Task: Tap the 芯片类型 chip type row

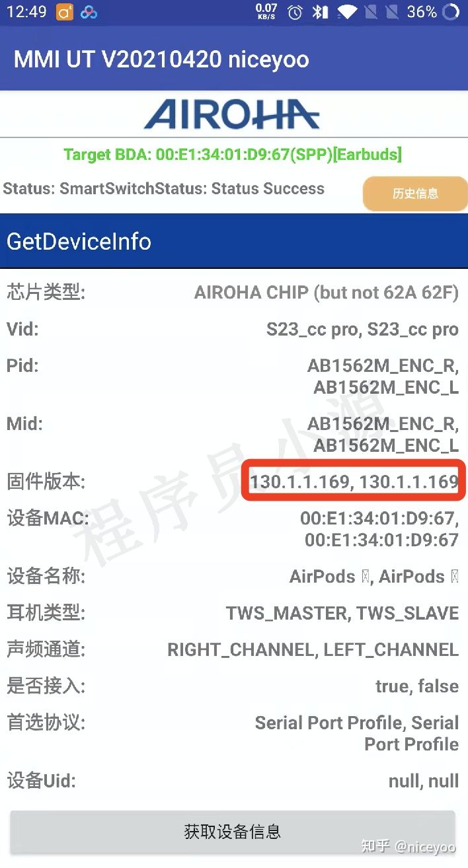Action: [234, 292]
